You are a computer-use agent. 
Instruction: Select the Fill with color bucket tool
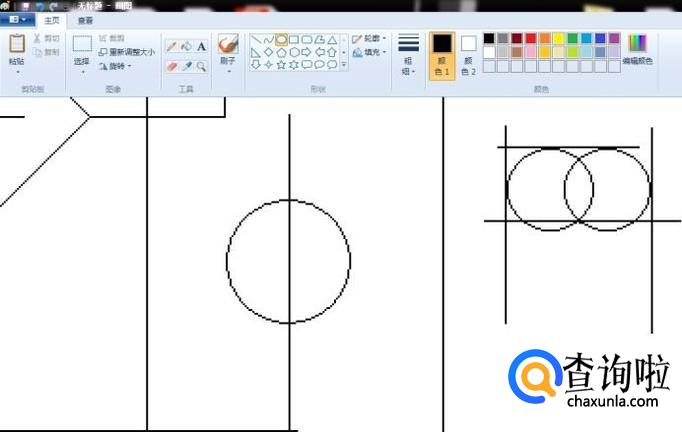pos(186,46)
